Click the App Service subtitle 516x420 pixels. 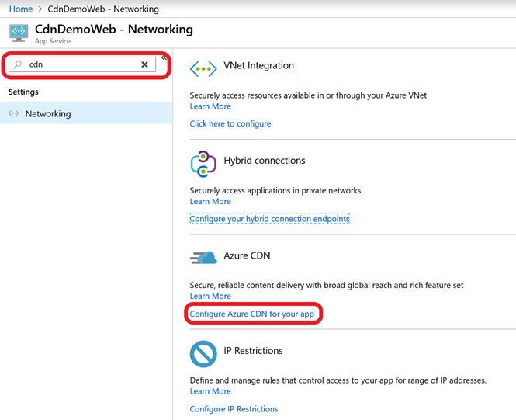click(x=53, y=41)
